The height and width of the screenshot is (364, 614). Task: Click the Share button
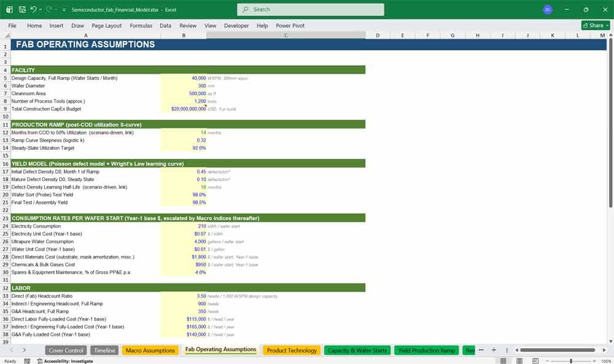(596, 25)
